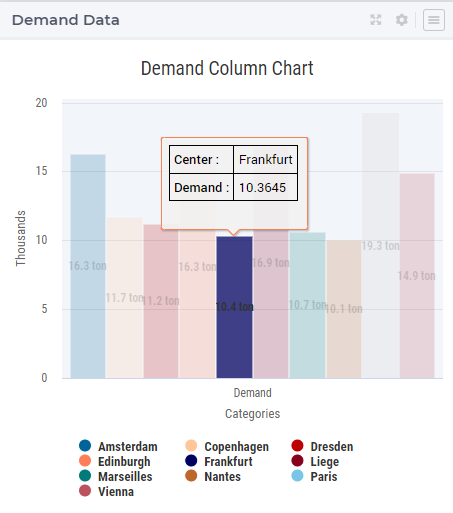The image size is (453, 513).
Task: Toggle Marseilles legend item
Action: pos(116,476)
